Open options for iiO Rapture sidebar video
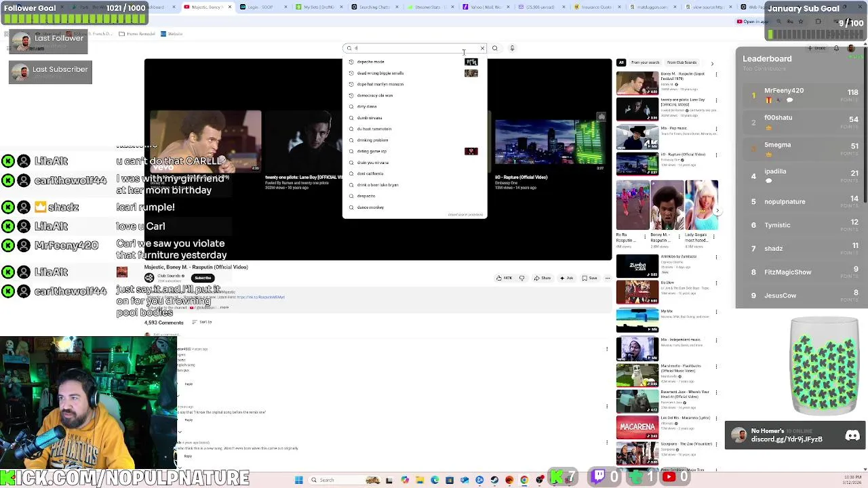Viewport: 868px width, 488px height. tap(716, 155)
